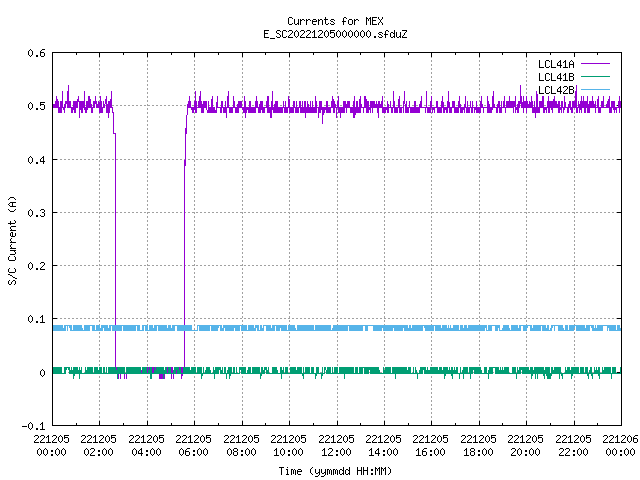Click the x-axis tick 221205 04:00
The image size is (640, 480).
[146, 446]
